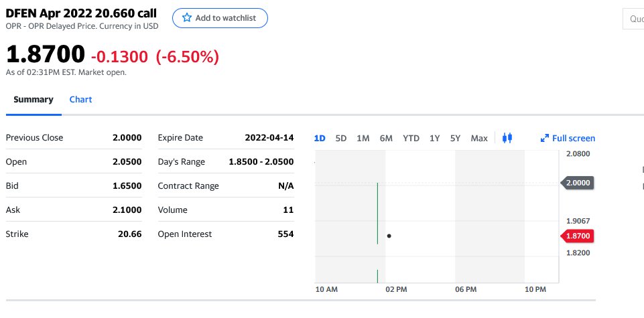
Task: Click the As of 02:31PM EST market status
Action: (66, 72)
